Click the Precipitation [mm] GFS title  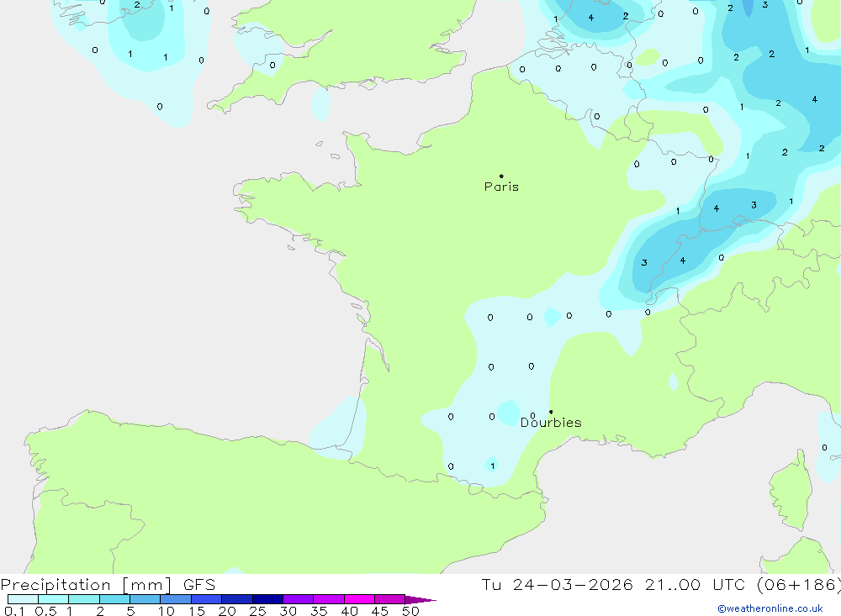click(108, 585)
